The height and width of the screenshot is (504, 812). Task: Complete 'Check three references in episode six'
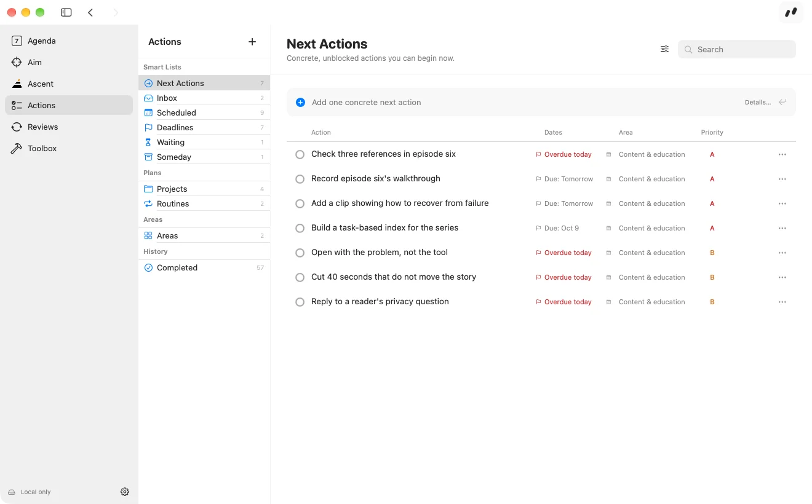tap(300, 154)
